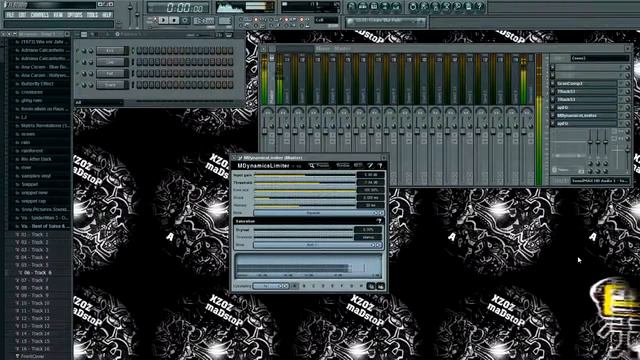Click the Kick channel volume knob
This screenshot has width=640, height=360.
(x=91, y=51)
